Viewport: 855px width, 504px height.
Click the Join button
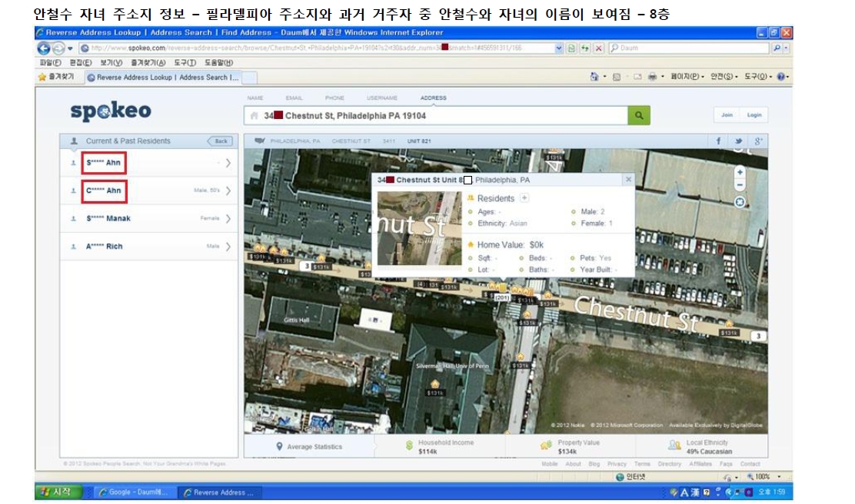[727, 115]
